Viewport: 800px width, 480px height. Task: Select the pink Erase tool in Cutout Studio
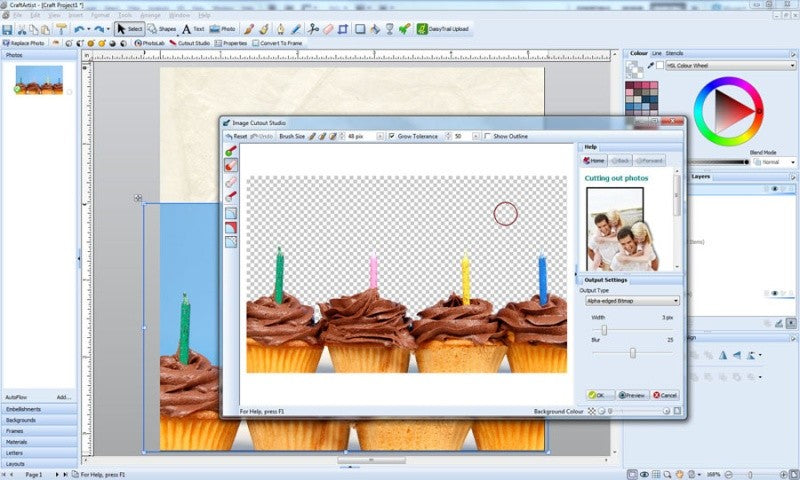pos(231,182)
